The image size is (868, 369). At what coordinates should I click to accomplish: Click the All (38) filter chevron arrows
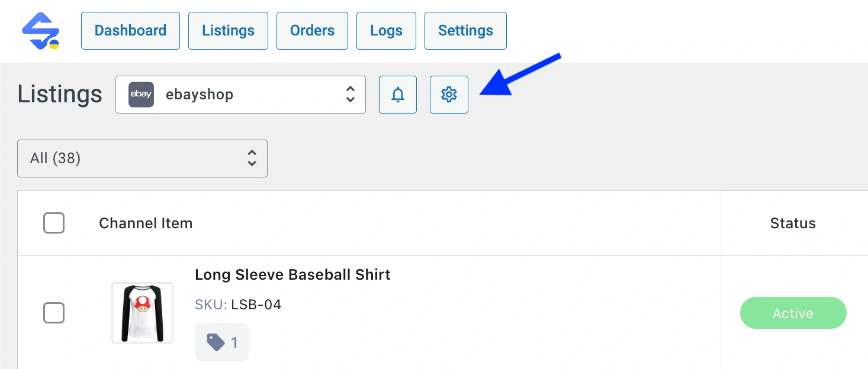pyautogui.click(x=252, y=158)
